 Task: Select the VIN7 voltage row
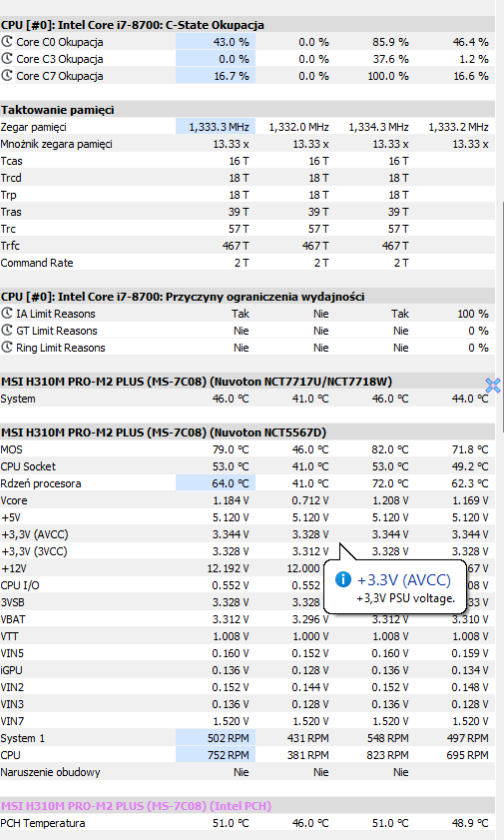point(248,720)
